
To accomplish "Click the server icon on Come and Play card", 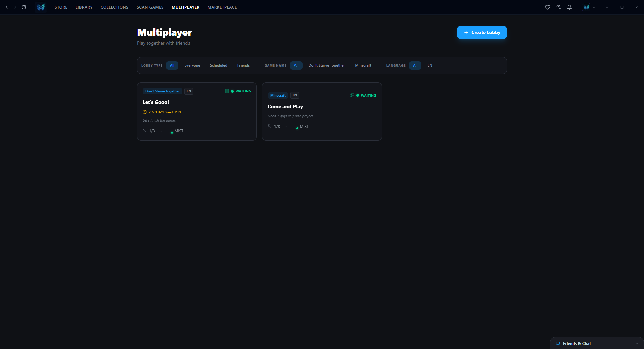I will coord(352,95).
